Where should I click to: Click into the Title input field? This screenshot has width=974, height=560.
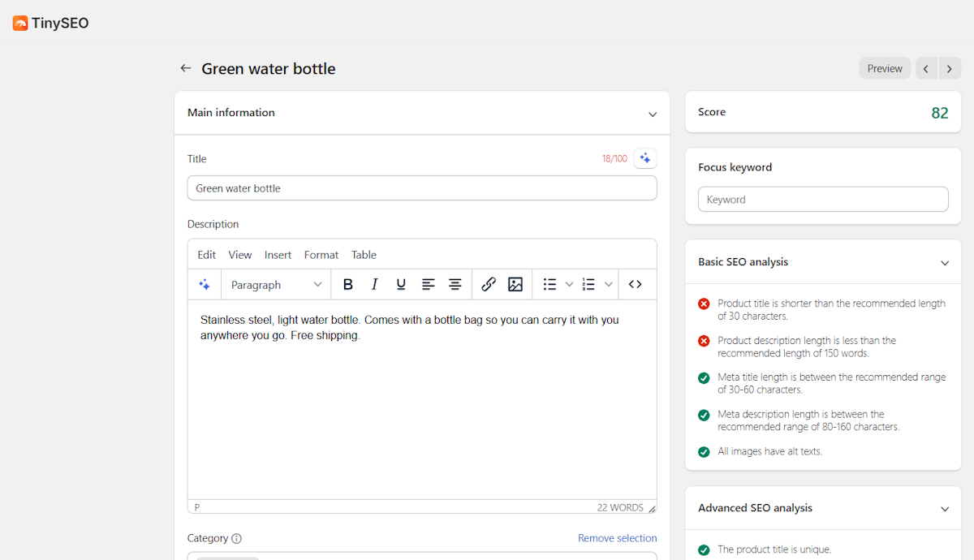422,188
